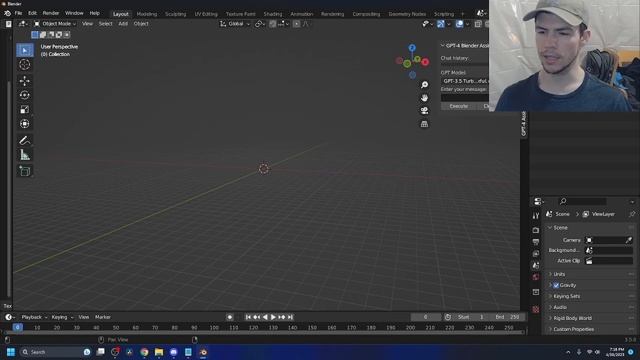This screenshot has width=640, height=360.
Task: Open the Global transform orientation dropdown
Action: click(x=235, y=24)
